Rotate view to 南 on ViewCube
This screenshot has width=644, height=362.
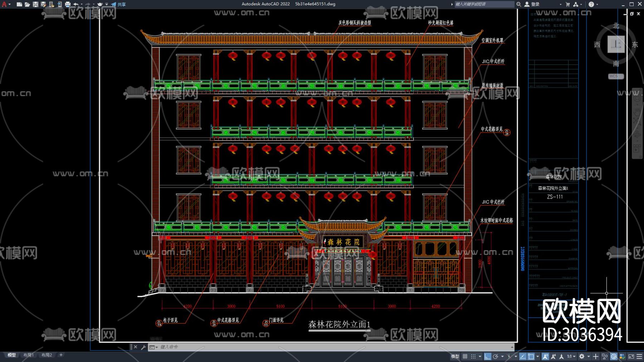(616, 64)
